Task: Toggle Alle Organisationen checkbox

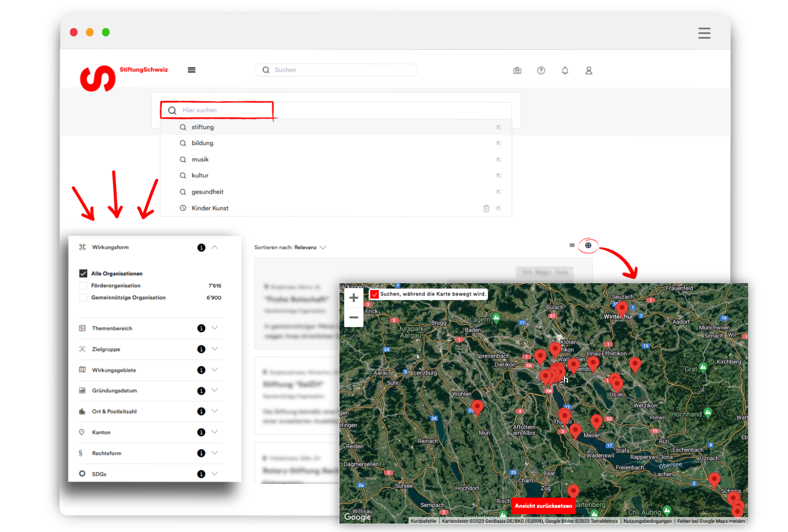Action: click(83, 273)
